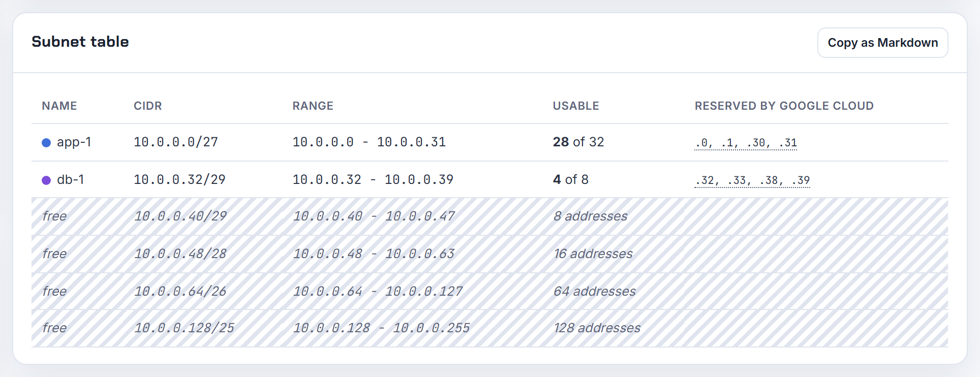Click the NAME column header
980x377 pixels.
[x=59, y=106]
